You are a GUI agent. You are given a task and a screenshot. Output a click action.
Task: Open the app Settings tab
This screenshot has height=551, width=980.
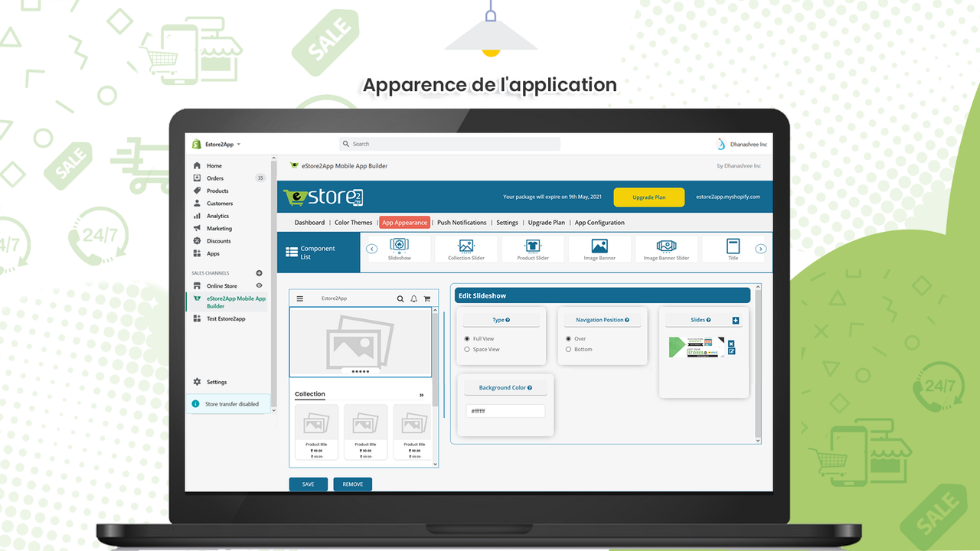coord(507,223)
